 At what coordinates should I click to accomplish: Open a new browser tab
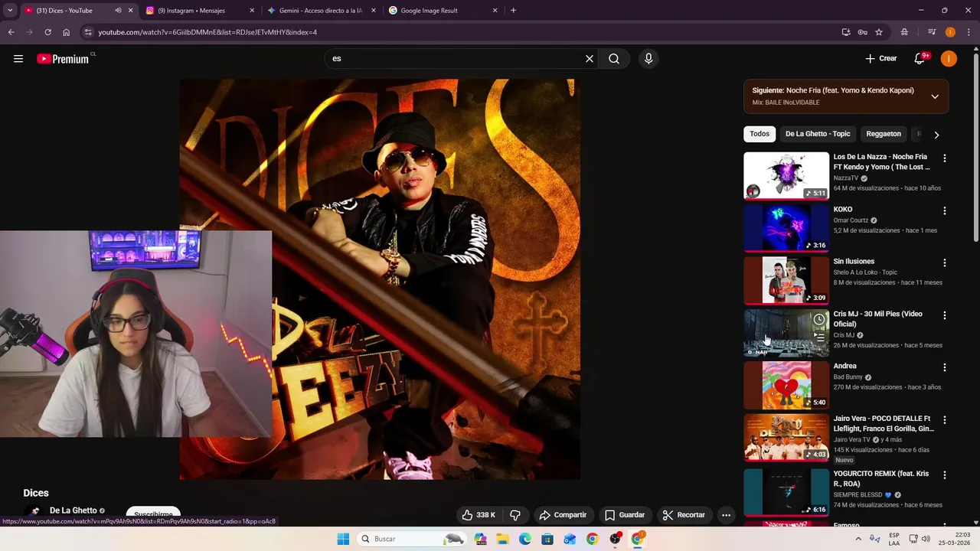pyautogui.click(x=513, y=11)
